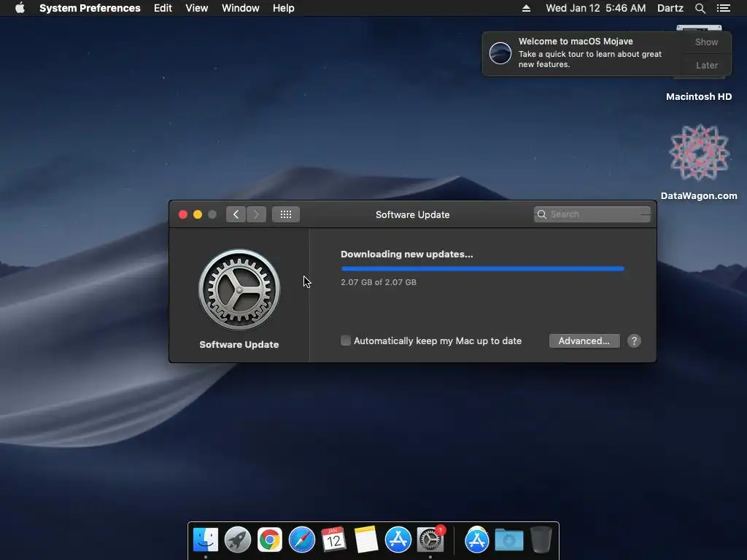This screenshot has height=560, width=747.
Task: Click System Preferences icon in the Dock
Action: coord(430,540)
